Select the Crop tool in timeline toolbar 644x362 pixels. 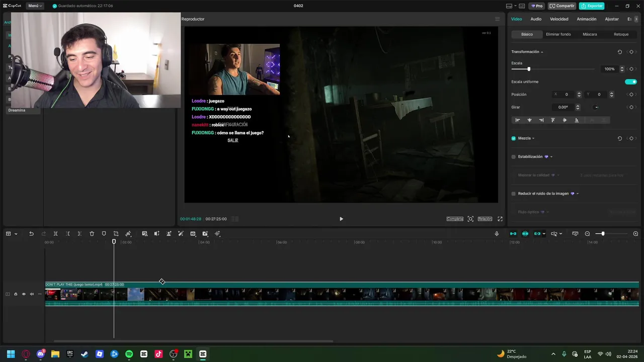pos(116,234)
